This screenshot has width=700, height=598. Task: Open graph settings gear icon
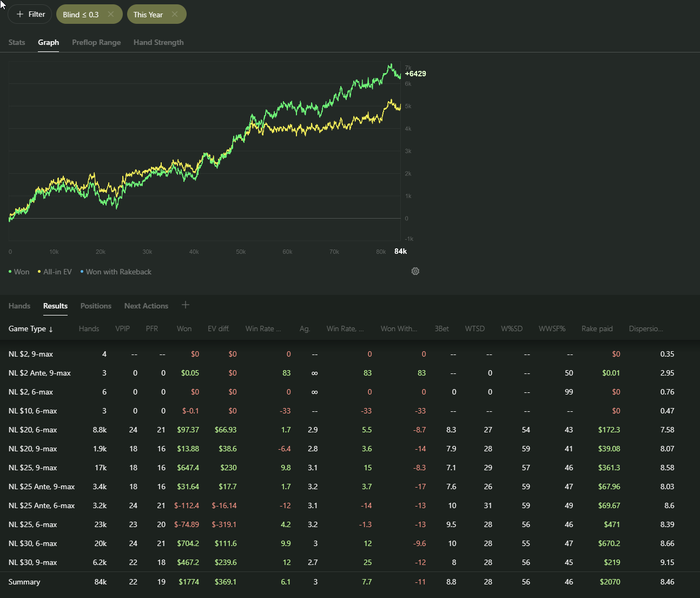click(x=415, y=271)
